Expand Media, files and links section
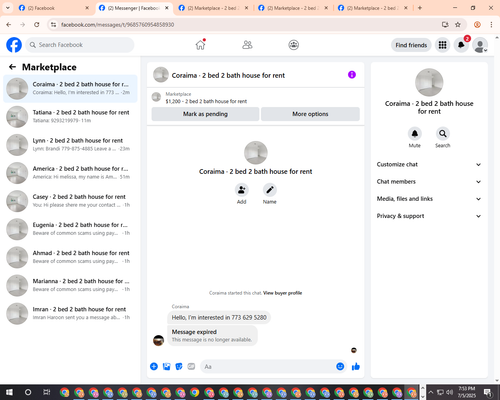This screenshot has width=500, height=400. (429, 199)
